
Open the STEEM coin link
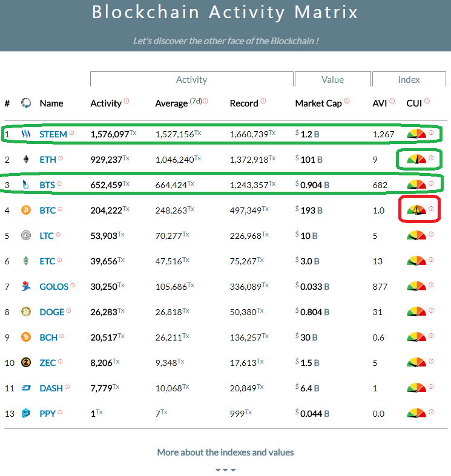coord(53,134)
